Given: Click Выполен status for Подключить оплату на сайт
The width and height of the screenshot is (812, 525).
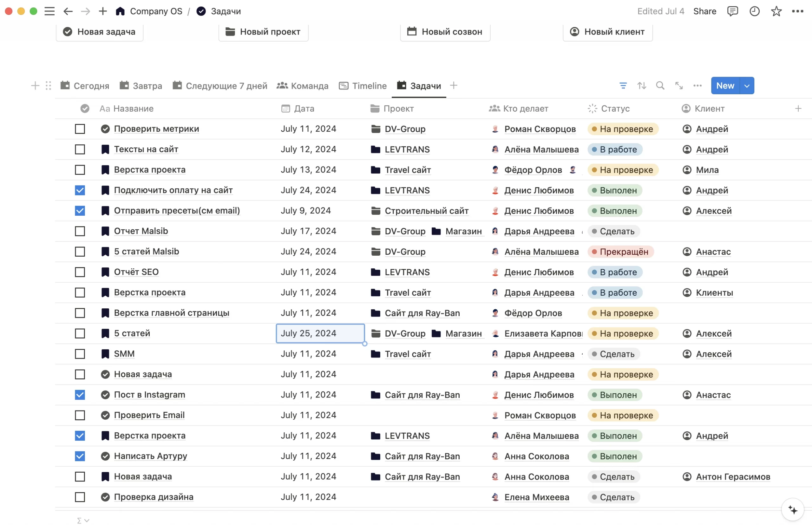Looking at the screenshot, I should [615, 190].
